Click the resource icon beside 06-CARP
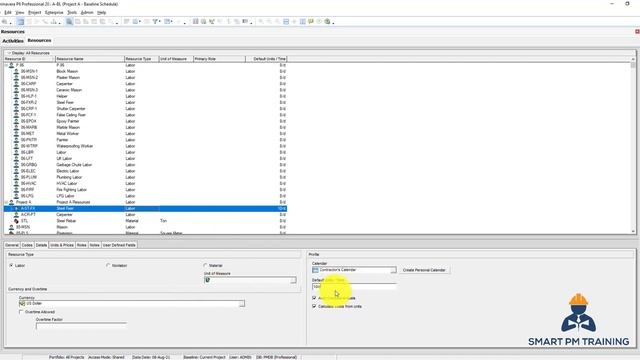The width and height of the screenshot is (640, 360). click(x=16, y=84)
